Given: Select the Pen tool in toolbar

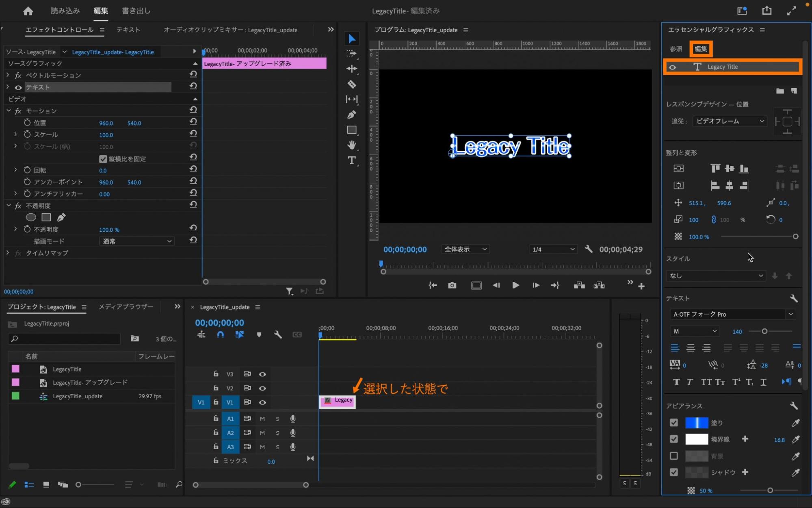Looking at the screenshot, I should pos(352,115).
